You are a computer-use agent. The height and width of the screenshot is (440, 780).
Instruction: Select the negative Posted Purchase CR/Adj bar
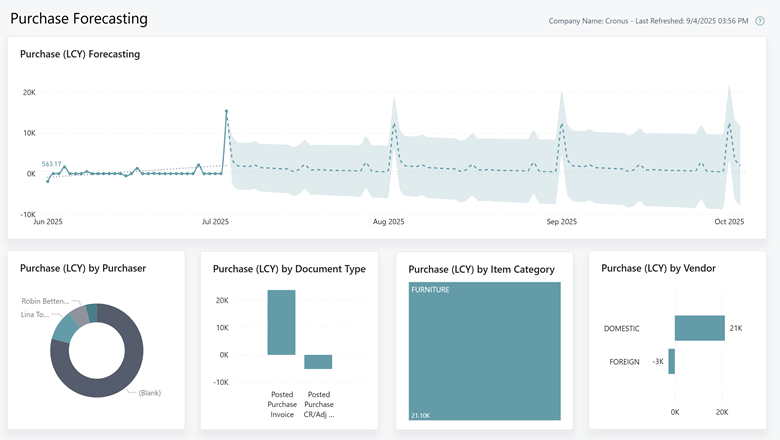point(318,362)
